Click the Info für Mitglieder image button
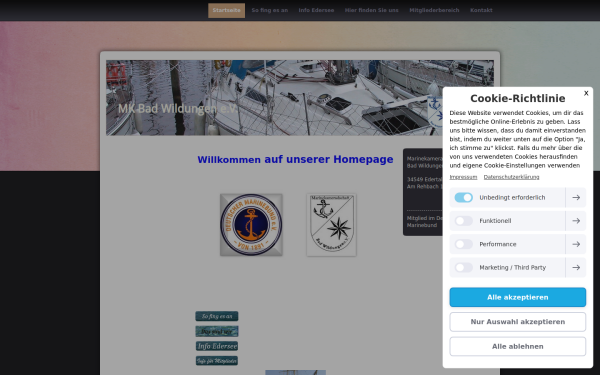600x375 pixels. pos(217,360)
